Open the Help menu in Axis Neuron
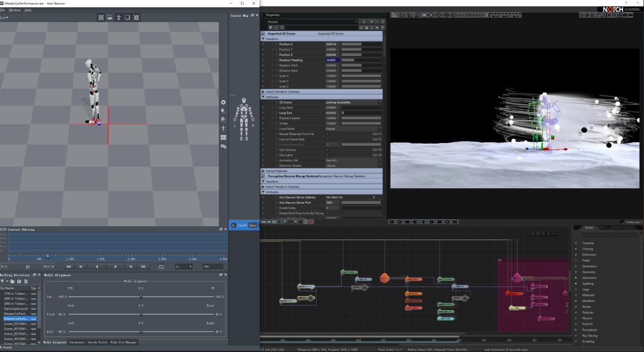The width and height of the screenshot is (644, 352). tap(28, 10)
